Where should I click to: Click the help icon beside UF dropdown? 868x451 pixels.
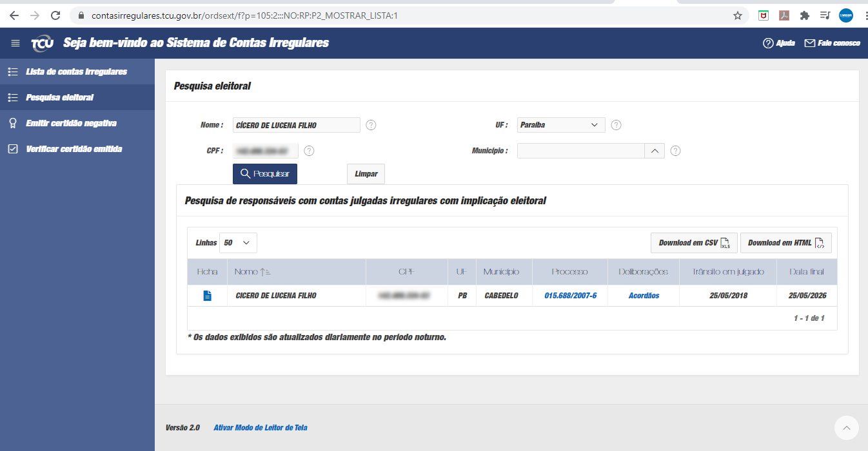616,125
